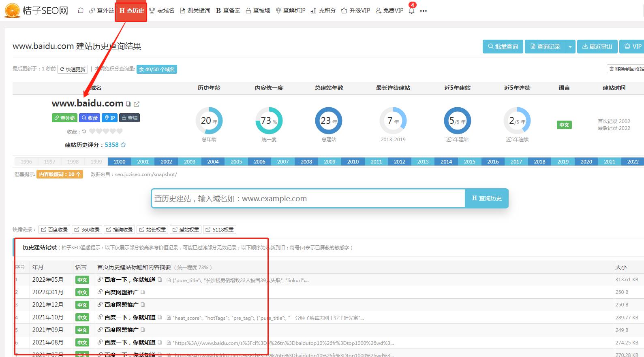Viewport: 644px width, 357px height.
Task: Click the domain search input field
Action: pos(308,198)
